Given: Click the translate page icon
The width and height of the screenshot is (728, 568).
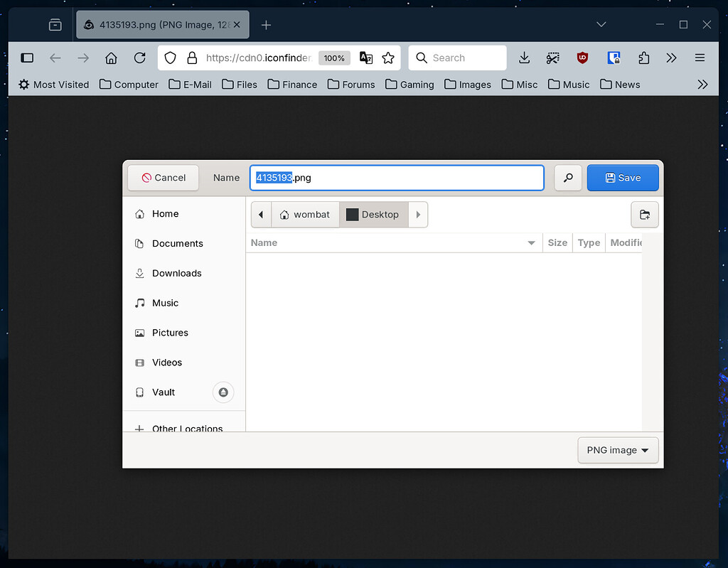Looking at the screenshot, I should (x=365, y=58).
